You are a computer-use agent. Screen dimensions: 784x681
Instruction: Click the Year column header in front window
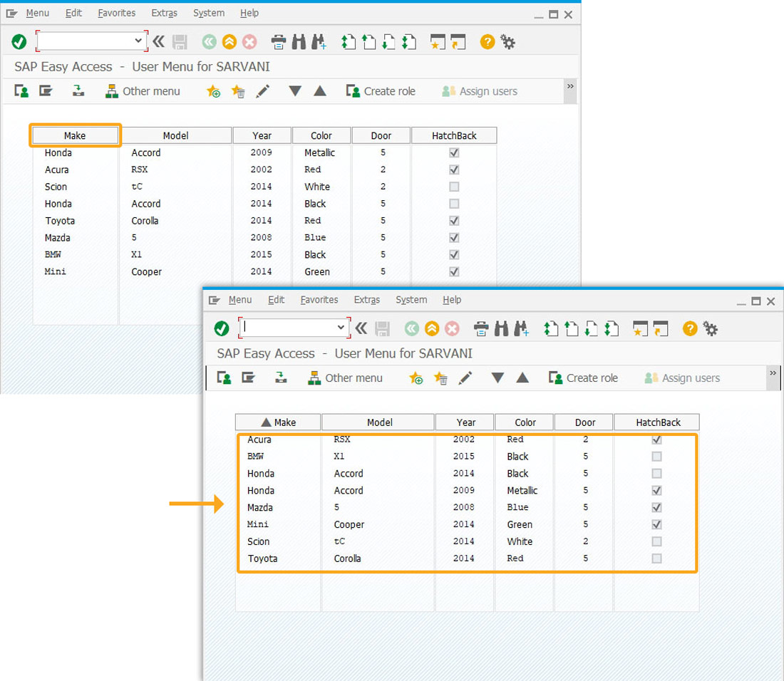tap(465, 422)
